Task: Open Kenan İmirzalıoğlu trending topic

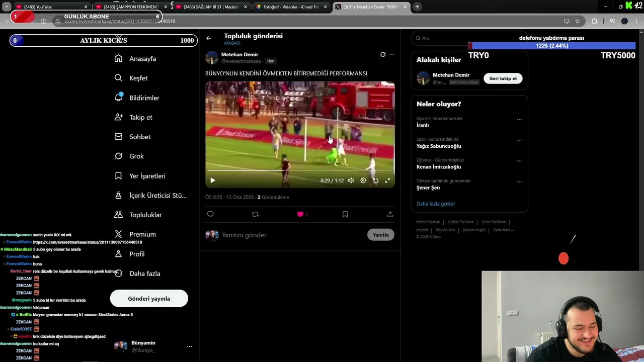Action: pyautogui.click(x=439, y=167)
